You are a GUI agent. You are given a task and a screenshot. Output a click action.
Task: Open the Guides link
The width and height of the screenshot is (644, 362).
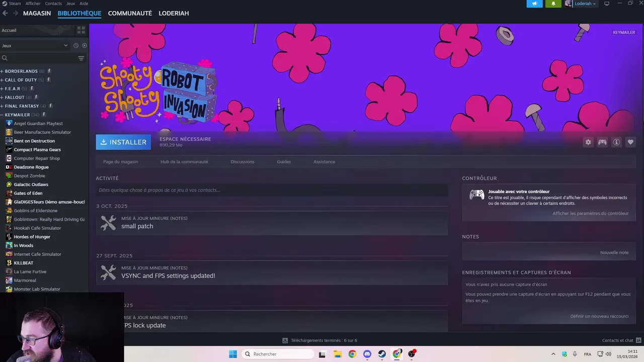click(284, 162)
